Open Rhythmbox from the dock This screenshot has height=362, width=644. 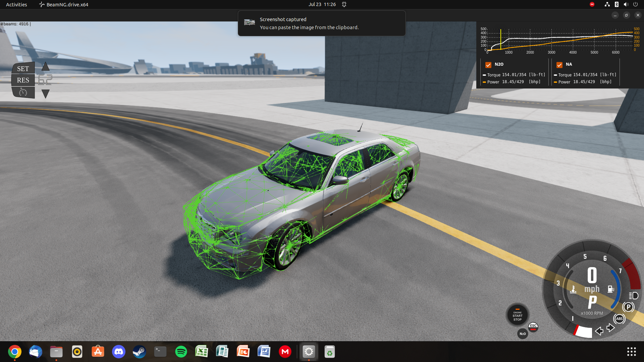(77, 352)
